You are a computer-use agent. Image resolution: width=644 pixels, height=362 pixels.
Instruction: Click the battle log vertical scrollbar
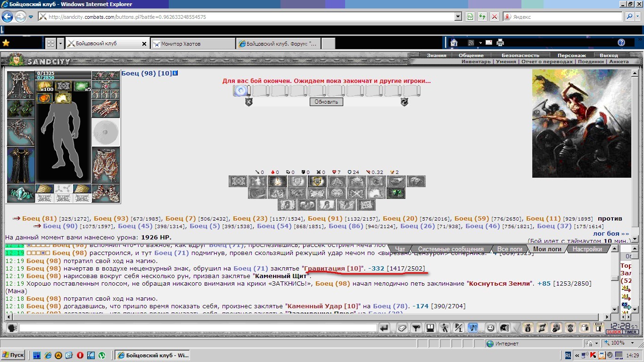click(x=614, y=279)
